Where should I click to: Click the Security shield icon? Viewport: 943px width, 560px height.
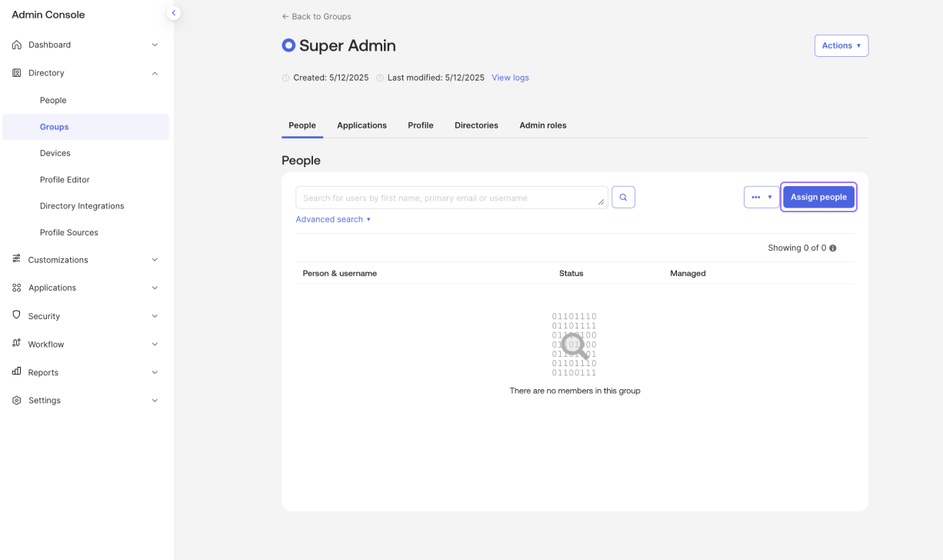click(17, 315)
